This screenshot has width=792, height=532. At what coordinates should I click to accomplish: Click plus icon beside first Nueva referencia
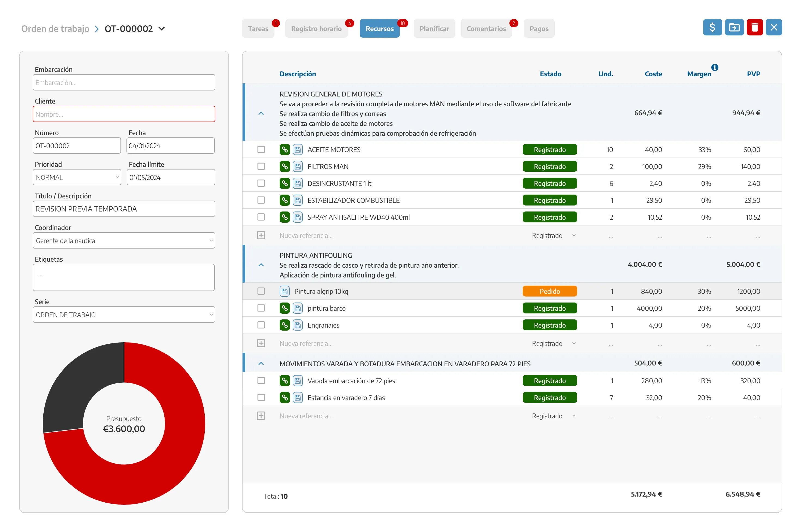(261, 235)
